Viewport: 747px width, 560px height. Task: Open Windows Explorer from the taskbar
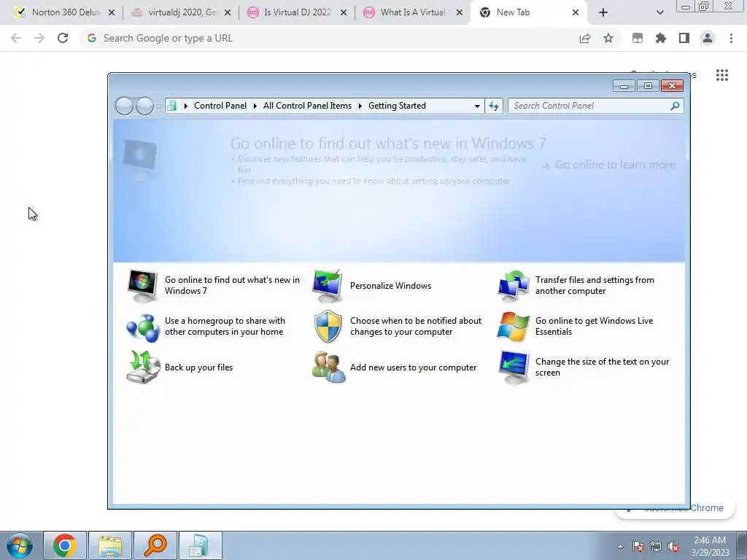point(110,545)
